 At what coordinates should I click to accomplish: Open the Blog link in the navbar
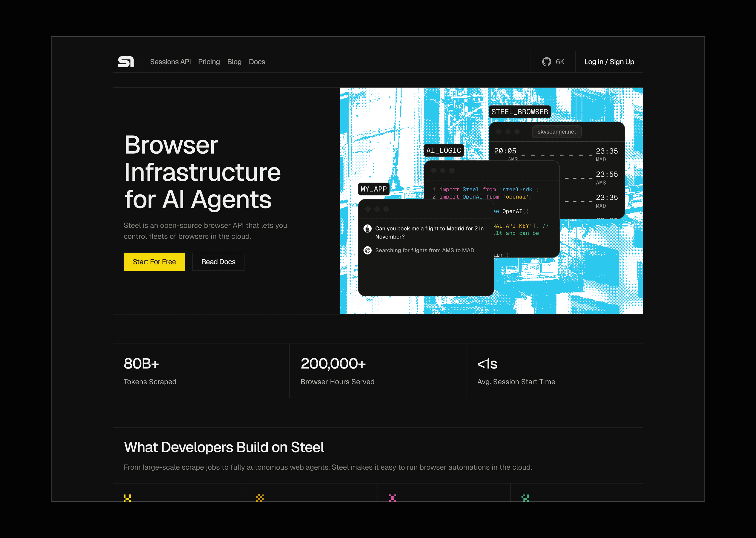(x=234, y=62)
